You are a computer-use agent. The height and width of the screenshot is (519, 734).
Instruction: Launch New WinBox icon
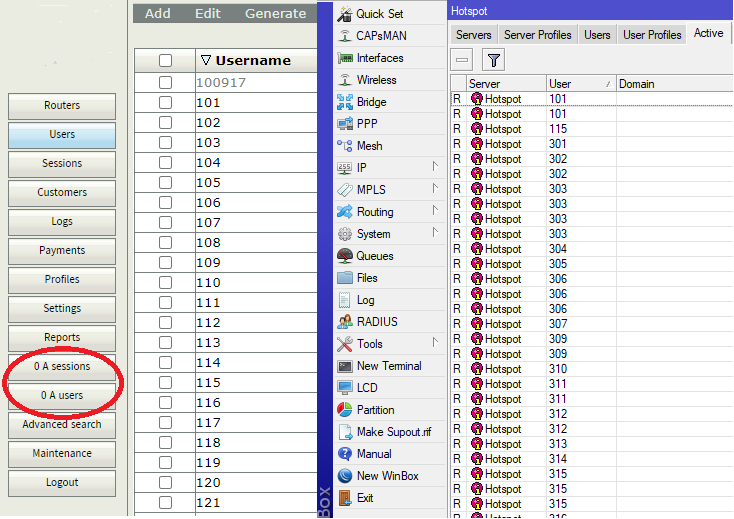coord(345,476)
